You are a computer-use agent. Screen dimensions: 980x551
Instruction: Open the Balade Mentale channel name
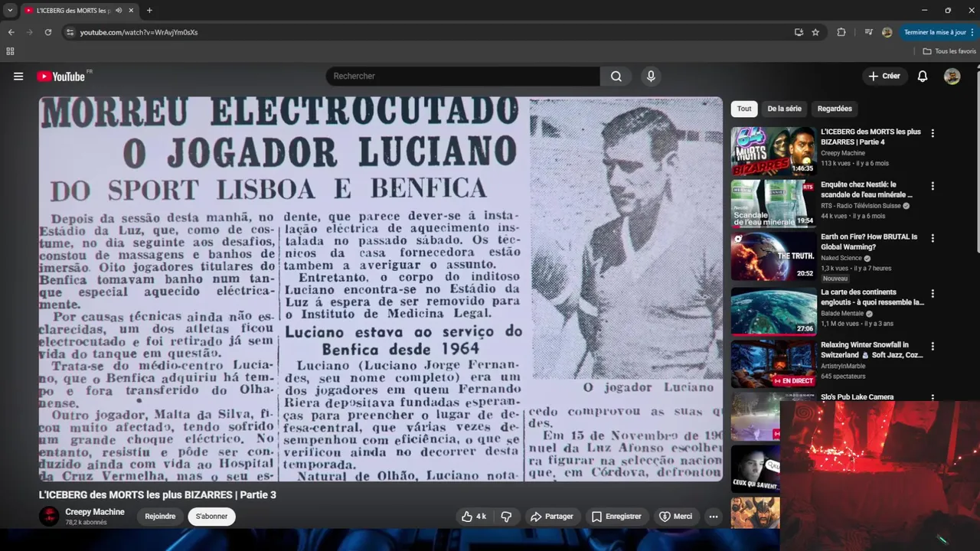point(842,314)
